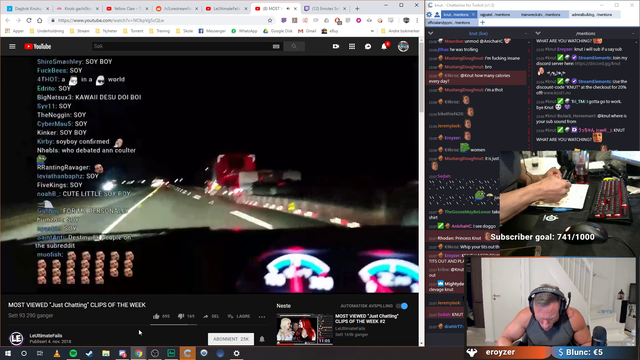Dislike the video with thumbs down

coord(186,316)
